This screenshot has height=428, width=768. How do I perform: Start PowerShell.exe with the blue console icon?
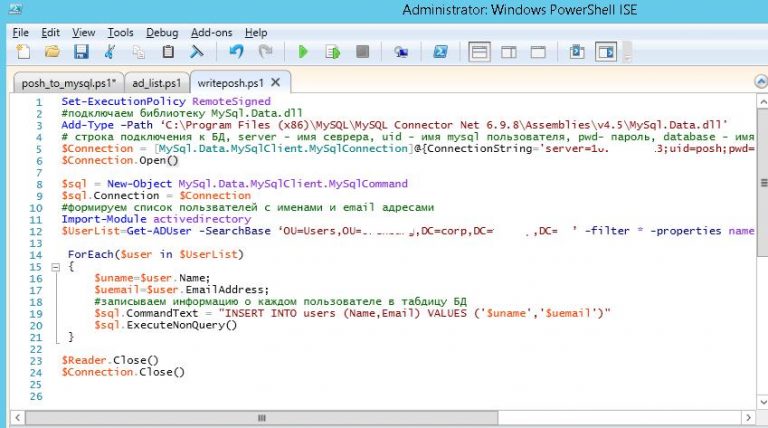click(x=440, y=52)
